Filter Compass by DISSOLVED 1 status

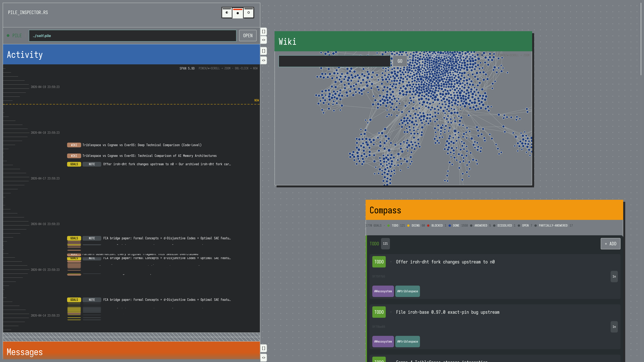click(x=504, y=226)
